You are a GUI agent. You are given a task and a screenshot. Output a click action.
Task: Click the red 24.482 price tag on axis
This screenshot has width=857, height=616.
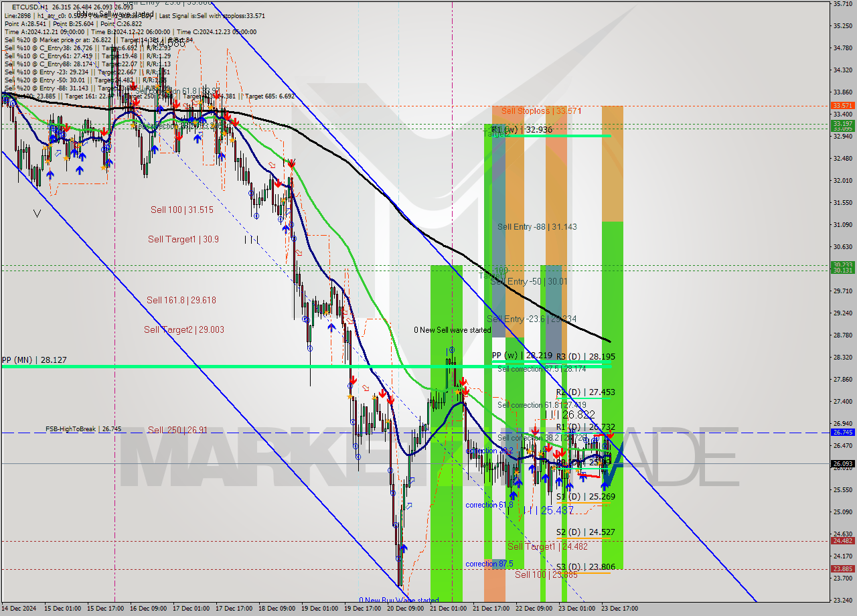842,540
